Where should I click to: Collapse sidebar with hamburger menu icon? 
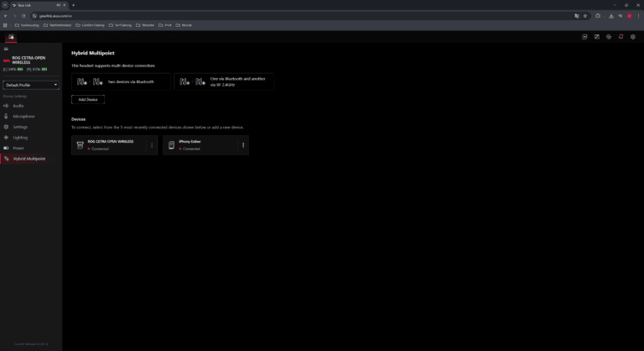tap(6, 50)
